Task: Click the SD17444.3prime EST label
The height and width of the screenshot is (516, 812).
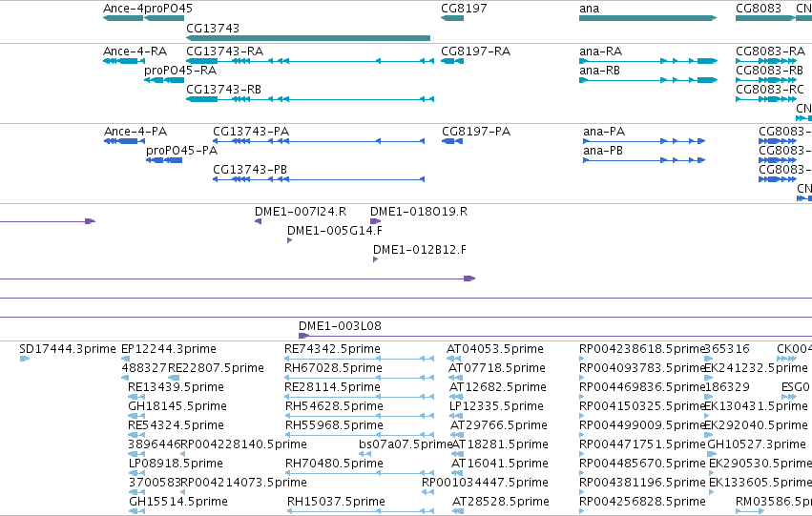Action: pos(68,349)
